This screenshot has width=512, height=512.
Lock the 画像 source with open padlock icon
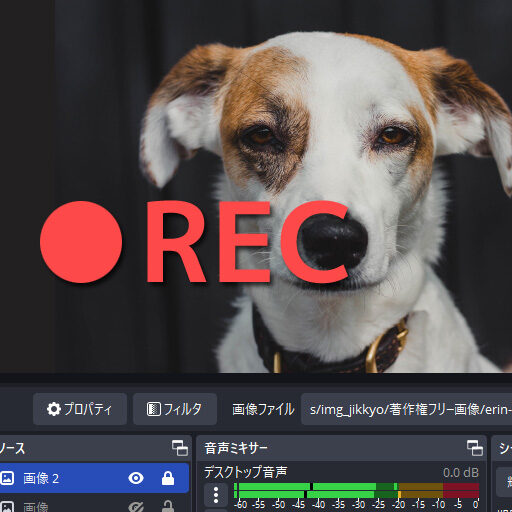168,506
